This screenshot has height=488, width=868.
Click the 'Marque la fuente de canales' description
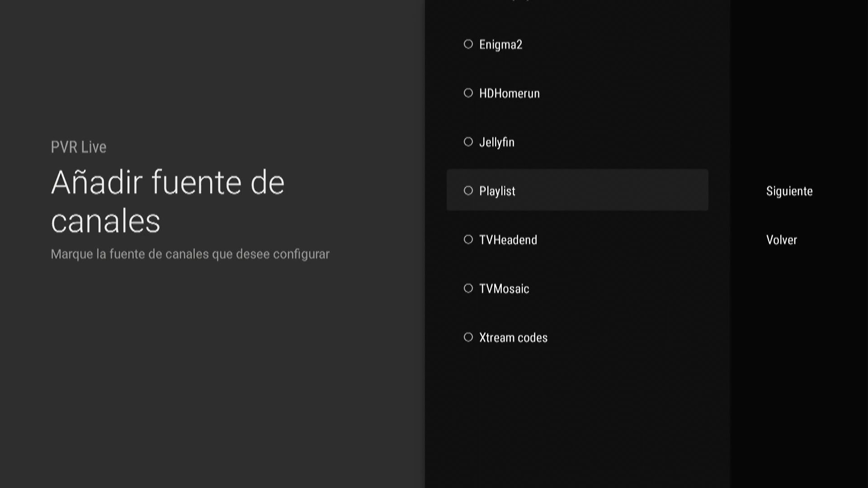coord(190,254)
